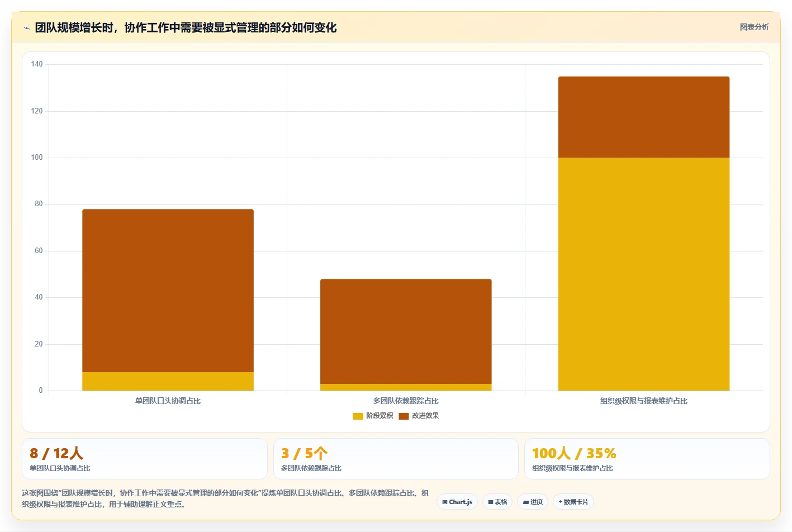The width and height of the screenshot is (792, 532).
Task: Click the yellow segment of 单团队口头协调占比 bar
Action: [168, 381]
